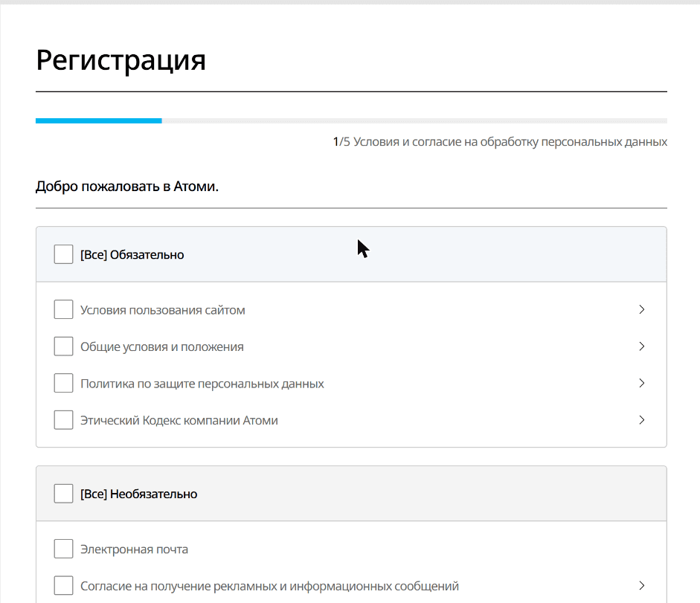Image resolution: width=700 pixels, height=603 pixels.
Task: Expand the Политика по защите персональных данных chevron
Action: [641, 383]
